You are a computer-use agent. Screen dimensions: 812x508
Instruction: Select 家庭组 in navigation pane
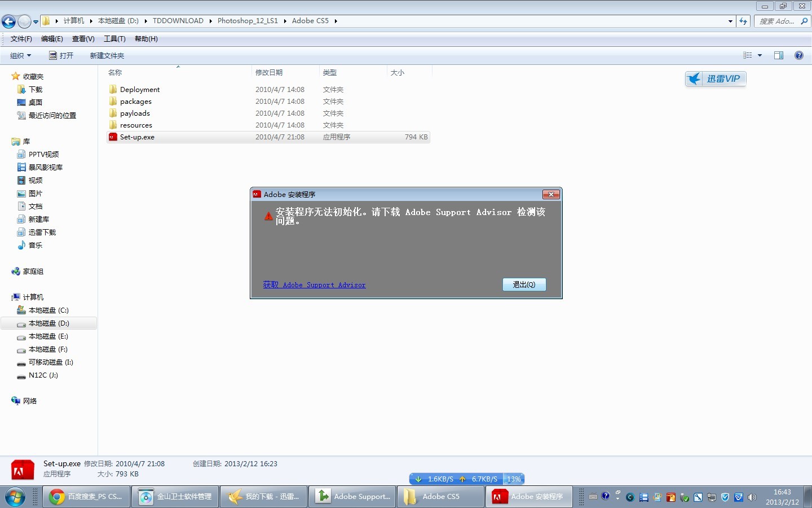(33, 271)
